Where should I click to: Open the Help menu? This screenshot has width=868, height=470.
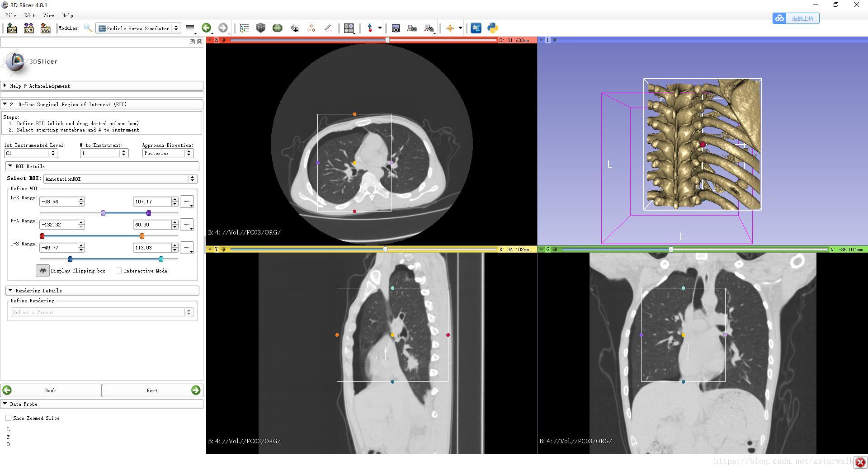[67, 15]
